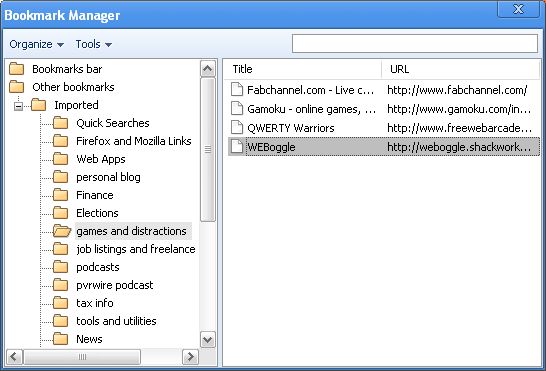The height and width of the screenshot is (371, 546).
Task: Click the horizontal scroll right arrow
Action: point(190,357)
